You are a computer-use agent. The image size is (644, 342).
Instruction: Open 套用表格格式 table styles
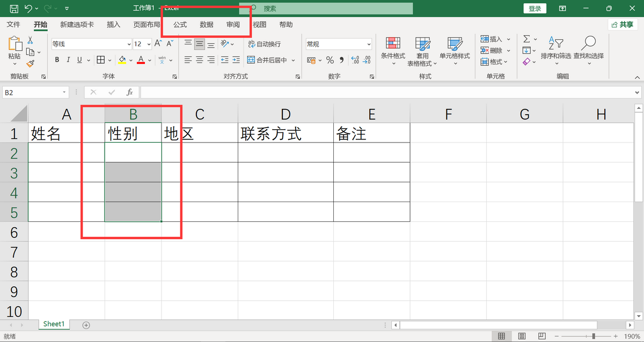[422, 51]
